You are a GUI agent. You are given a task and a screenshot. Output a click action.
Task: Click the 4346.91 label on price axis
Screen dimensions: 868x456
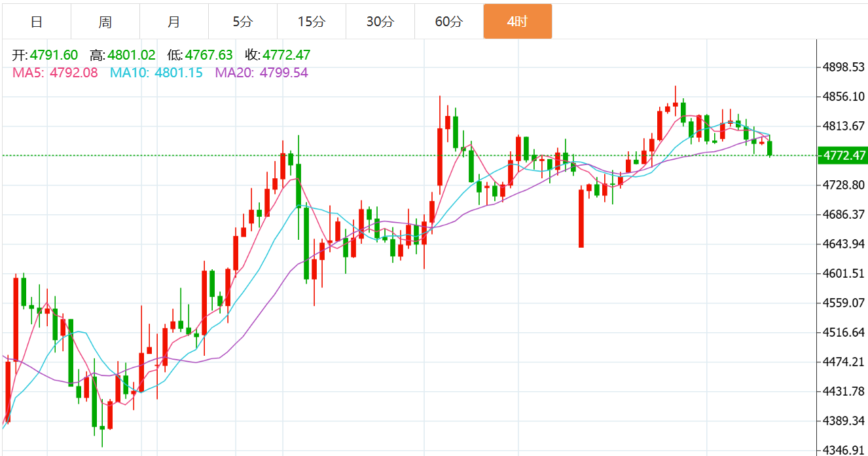(x=844, y=450)
